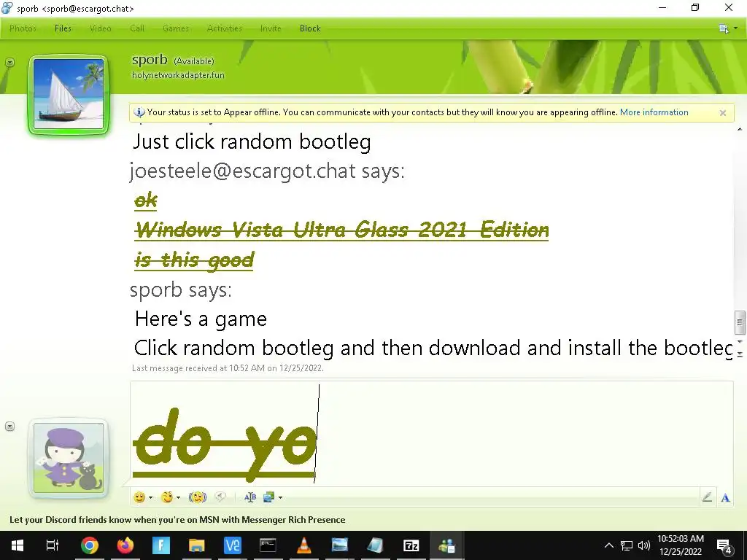Open the Files menu item
Image resolution: width=747 pixels, height=560 pixels.
(63, 28)
